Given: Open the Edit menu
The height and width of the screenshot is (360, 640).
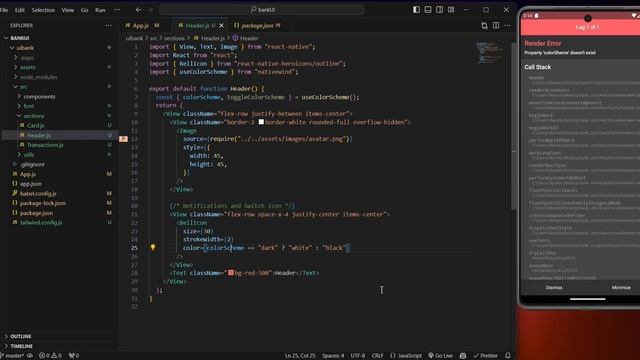Looking at the screenshot, I should coord(20,10).
